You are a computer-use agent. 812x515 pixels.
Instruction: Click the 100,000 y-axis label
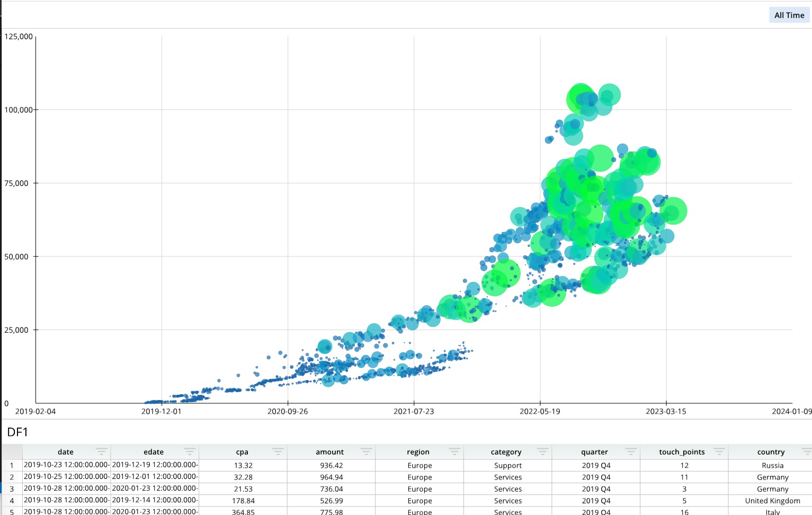(x=19, y=110)
